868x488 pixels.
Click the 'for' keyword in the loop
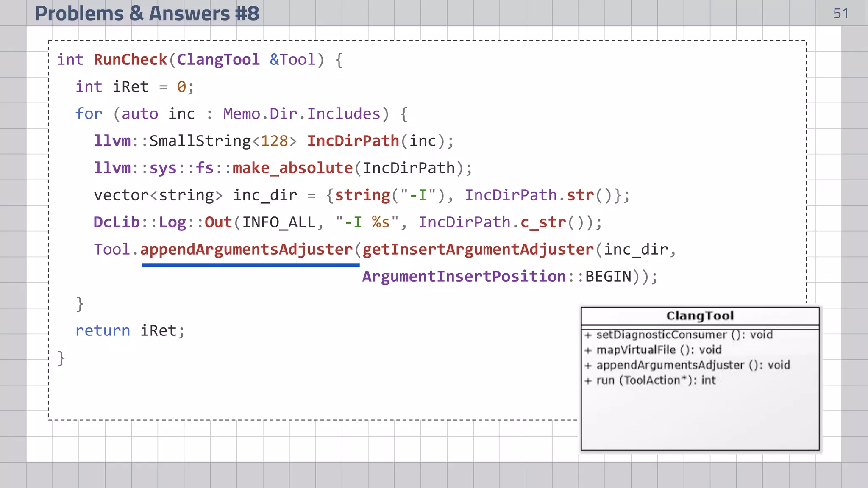[x=89, y=114]
